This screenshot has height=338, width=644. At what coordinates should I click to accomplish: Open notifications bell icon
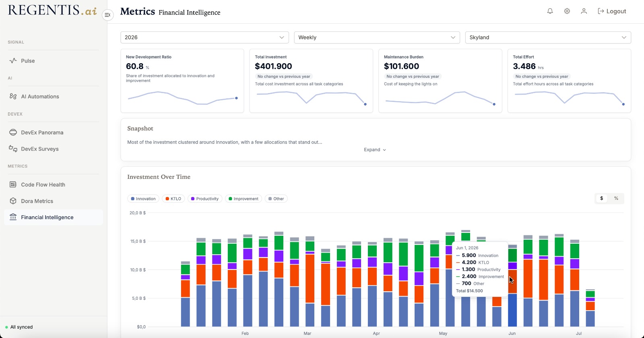click(550, 11)
